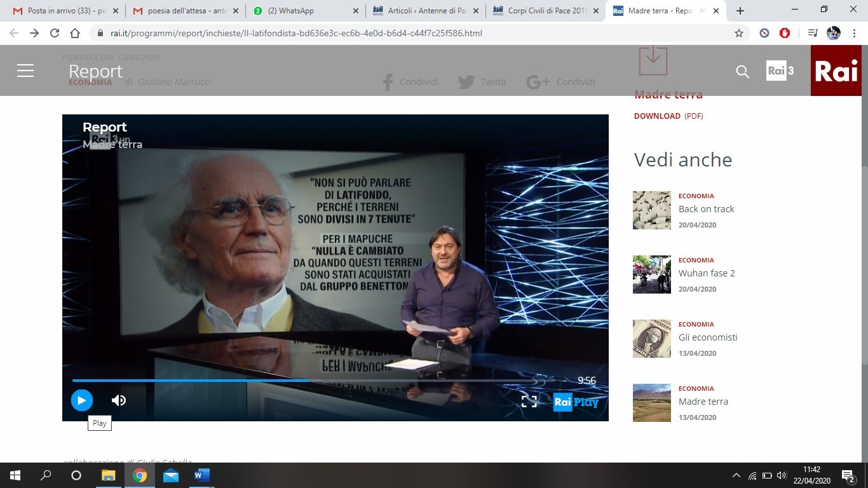868x488 pixels.
Task: Click the Rai 3 channel logo
Action: coord(780,71)
